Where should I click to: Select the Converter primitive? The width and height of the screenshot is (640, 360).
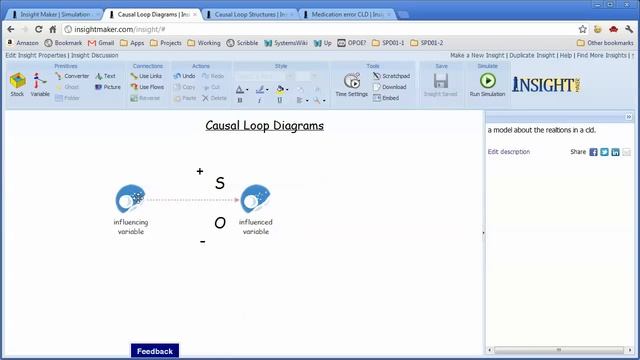pyautogui.click(x=72, y=76)
